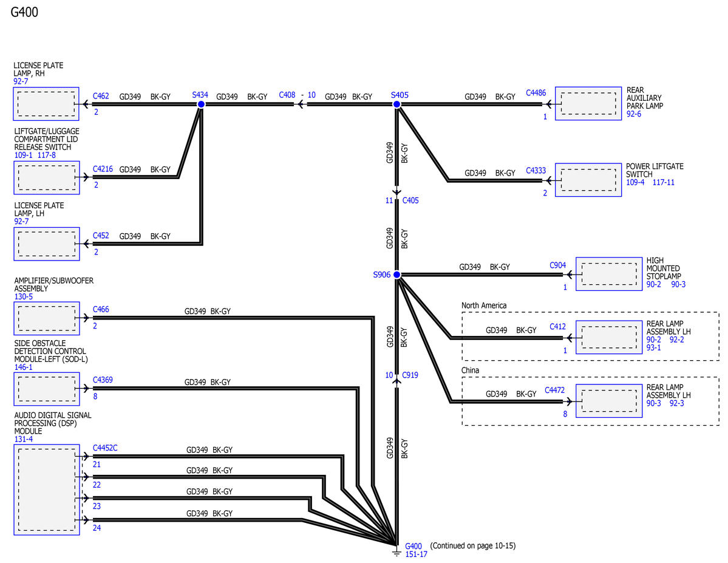Click 'REAR AUXILIARY PARK LAMP' text
Screen dimensions: 728x563
(x=644, y=98)
